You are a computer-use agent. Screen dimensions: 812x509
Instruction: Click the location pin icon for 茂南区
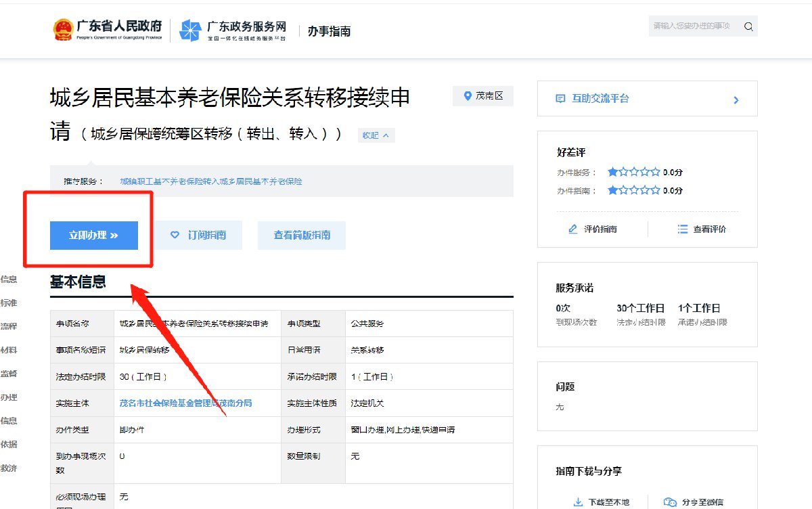467,96
